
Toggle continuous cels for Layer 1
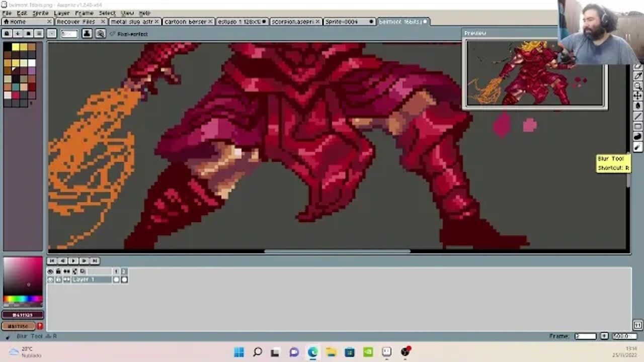coord(66,280)
